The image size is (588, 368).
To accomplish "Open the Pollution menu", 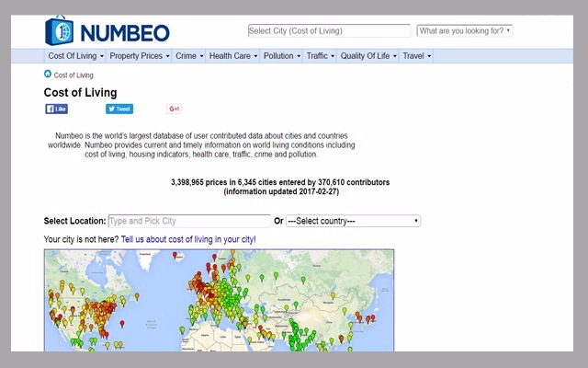I will point(282,56).
